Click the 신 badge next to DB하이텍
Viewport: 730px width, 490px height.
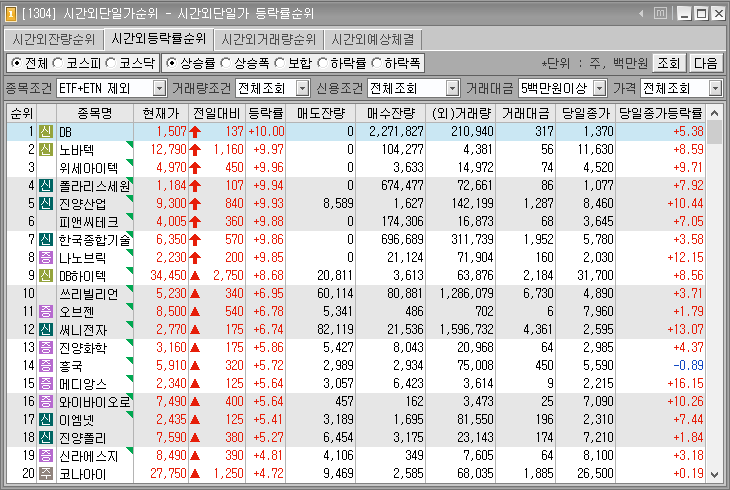46,276
